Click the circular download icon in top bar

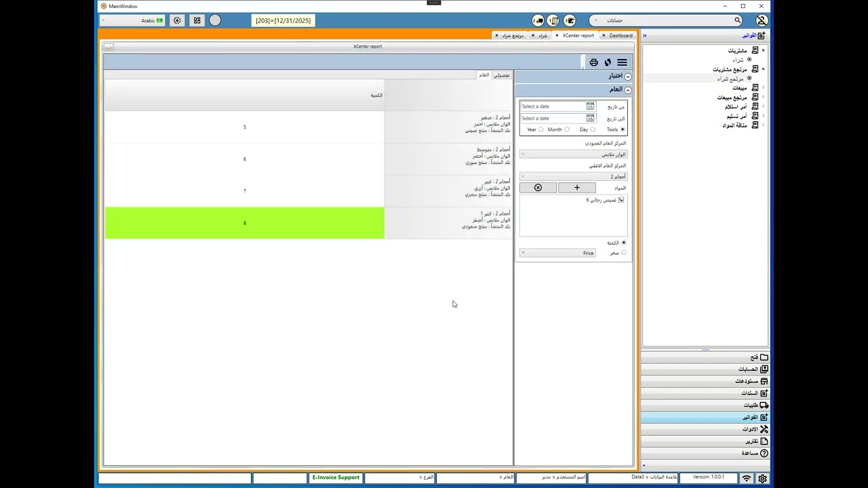(177, 20)
